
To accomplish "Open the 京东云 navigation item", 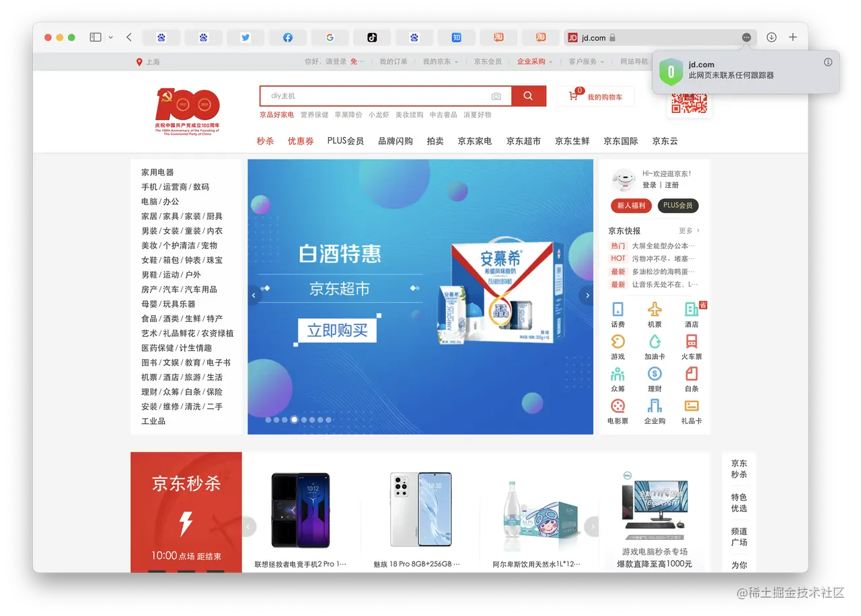I will point(665,141).
